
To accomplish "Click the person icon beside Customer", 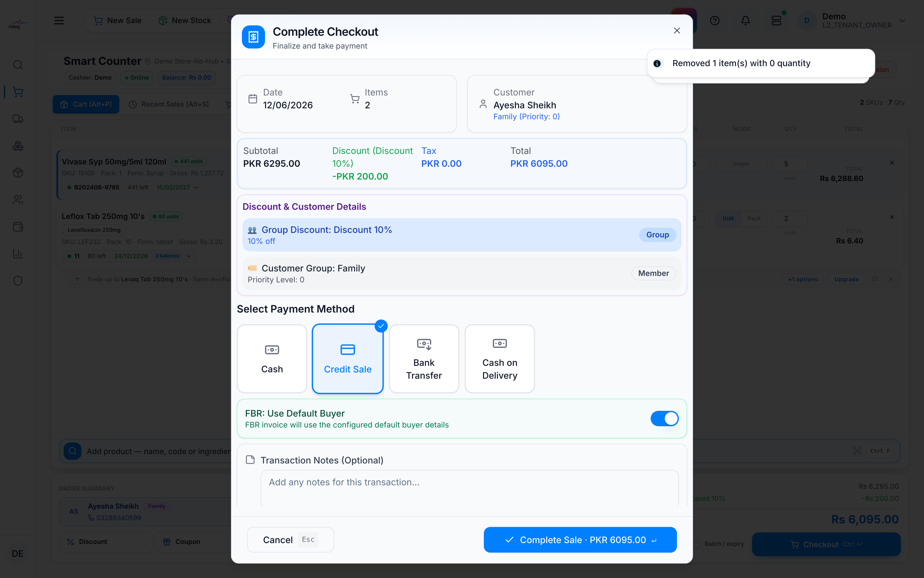I will [x=483, y=104].
